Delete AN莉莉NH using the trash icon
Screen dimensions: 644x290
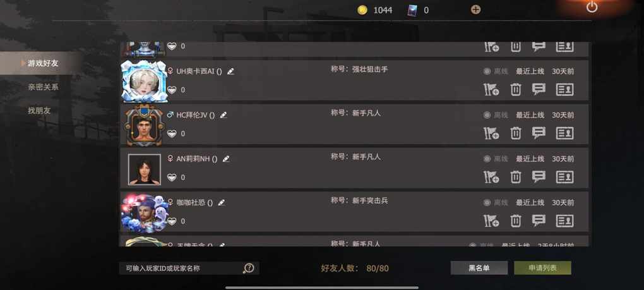click(515, 177)
